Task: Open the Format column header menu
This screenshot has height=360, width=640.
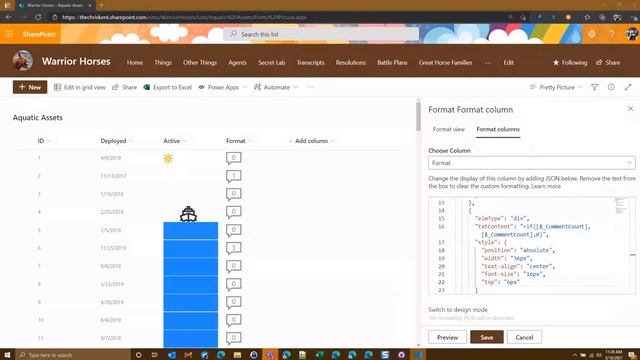Action: 239,141
